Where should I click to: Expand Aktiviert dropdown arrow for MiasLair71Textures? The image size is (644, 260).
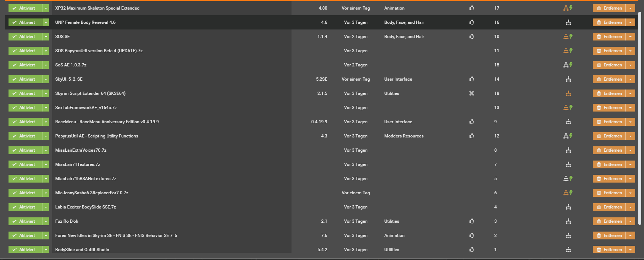point(46,164)
